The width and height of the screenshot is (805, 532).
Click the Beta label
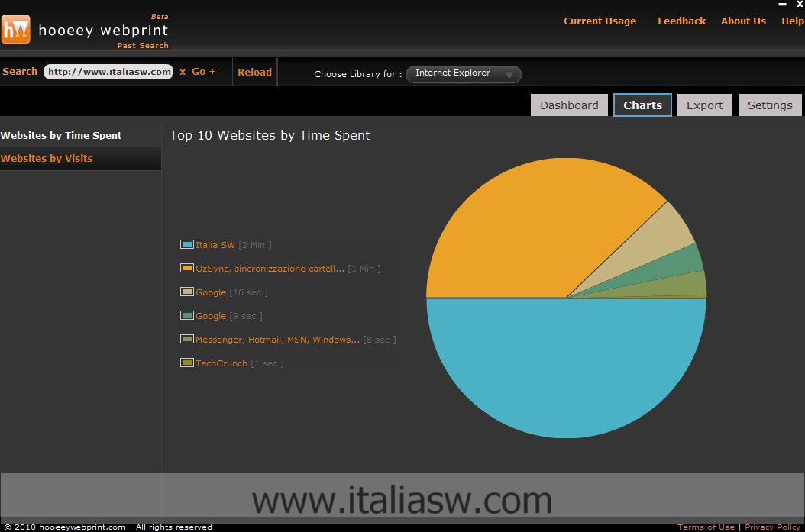pyautogui.click(x=160, y=17)
